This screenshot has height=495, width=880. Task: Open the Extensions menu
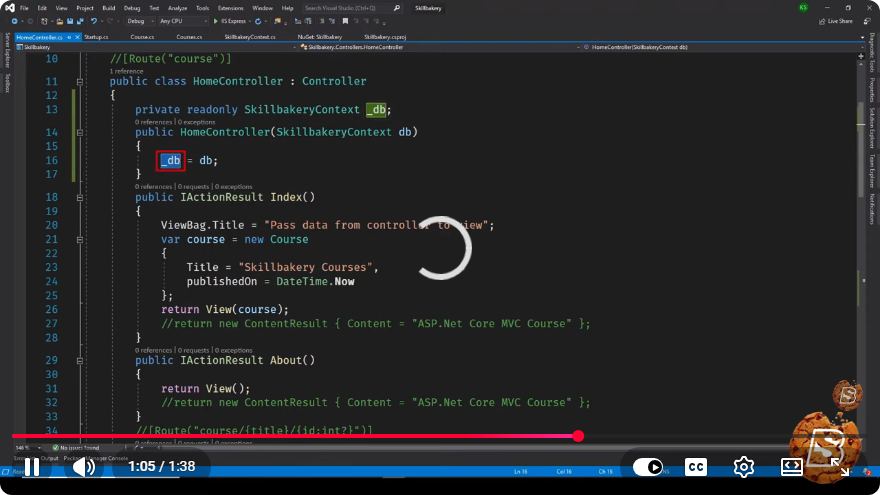coord(231,8)
